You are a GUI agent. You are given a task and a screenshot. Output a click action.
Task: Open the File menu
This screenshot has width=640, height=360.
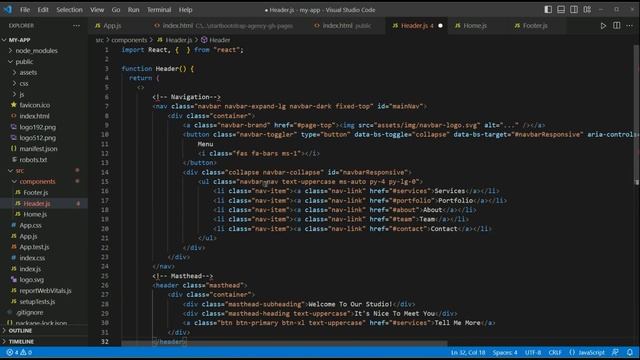pos(24,10)
